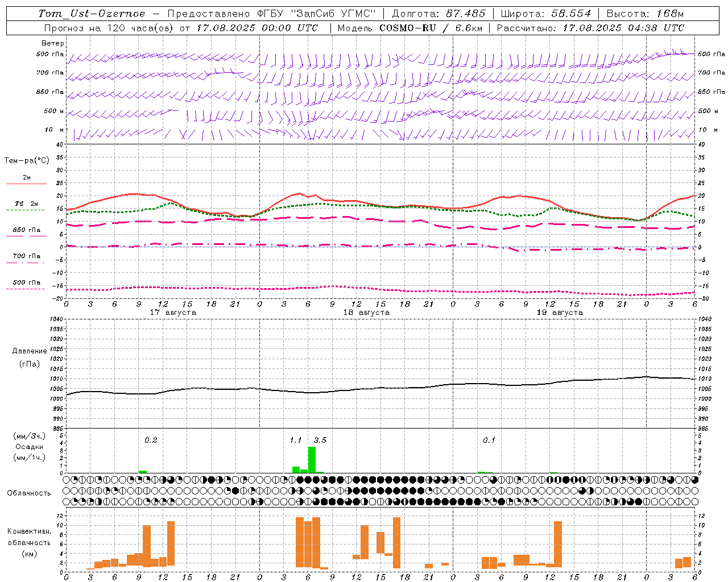Select the provider text ФГБУ "ЗапСиб УГМС"
This screenshot has height=582, width=728.
coord(317,14)
